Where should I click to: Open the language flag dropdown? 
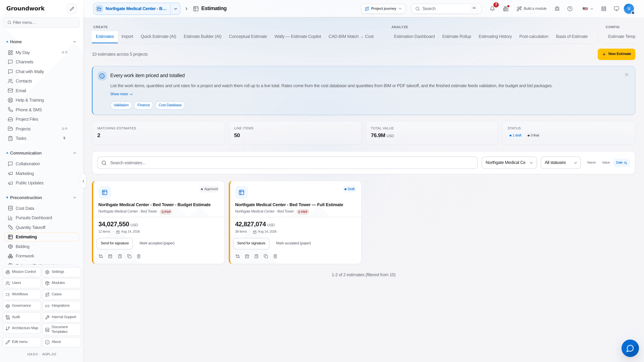[588, 9]
